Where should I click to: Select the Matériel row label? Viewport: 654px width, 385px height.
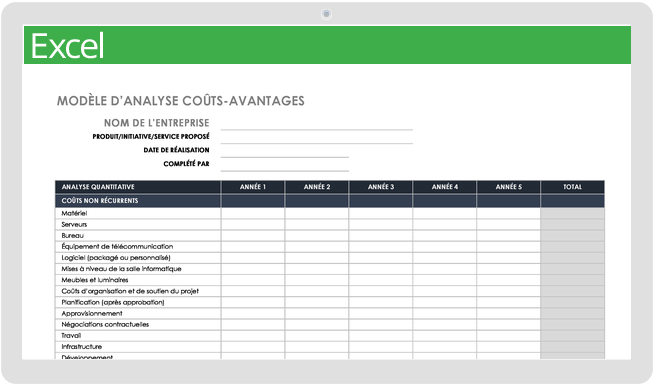74,213
